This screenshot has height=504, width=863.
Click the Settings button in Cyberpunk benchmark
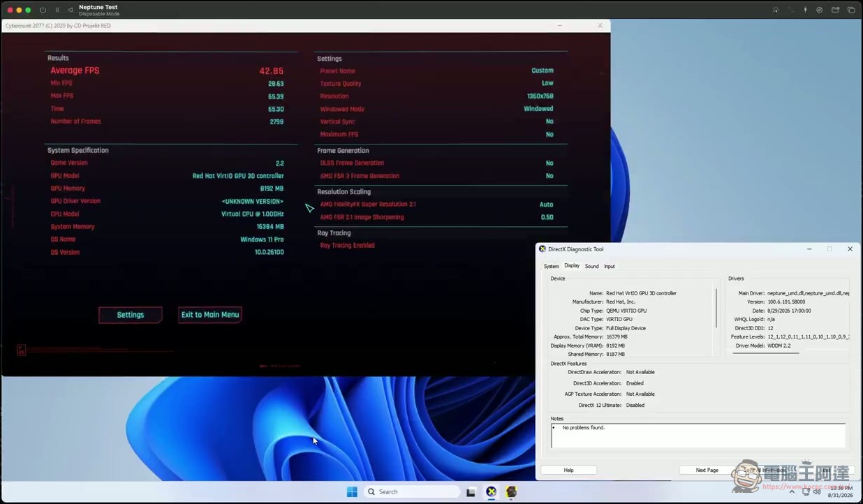[131, 315]
